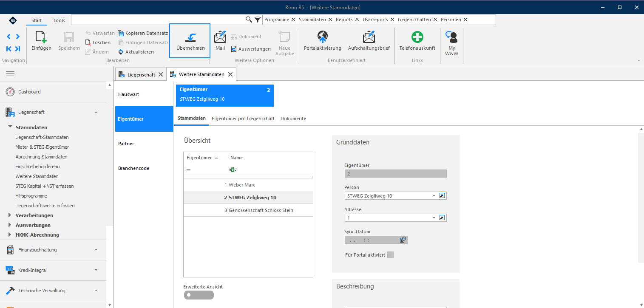Jump to first record arrow

pyautogui.click(x=9, y=49)
